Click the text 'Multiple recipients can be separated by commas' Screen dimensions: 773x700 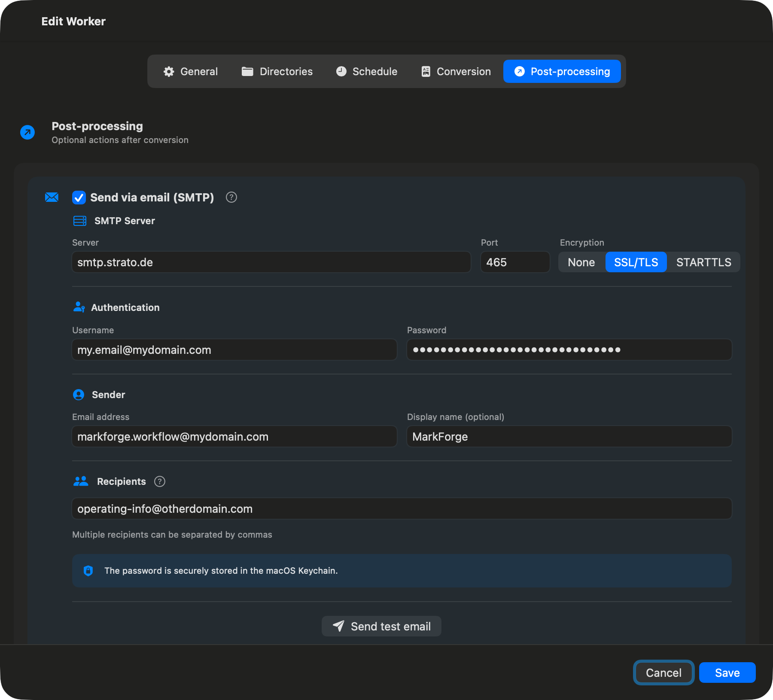(x=172, y=535)
